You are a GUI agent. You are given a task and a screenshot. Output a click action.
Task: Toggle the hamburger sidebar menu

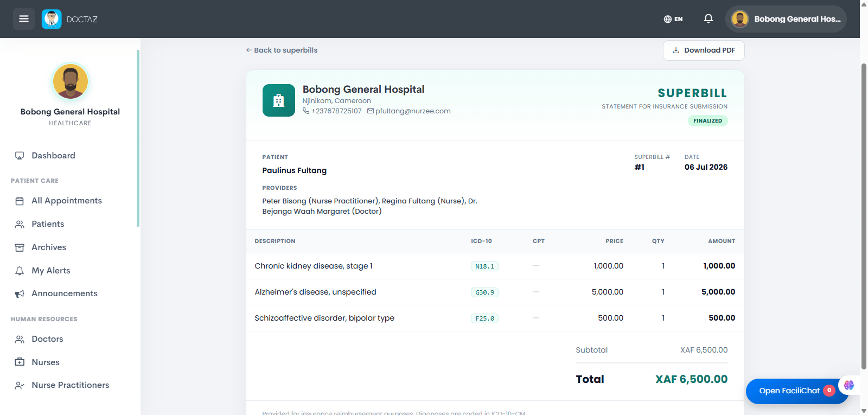click(24, 19)
